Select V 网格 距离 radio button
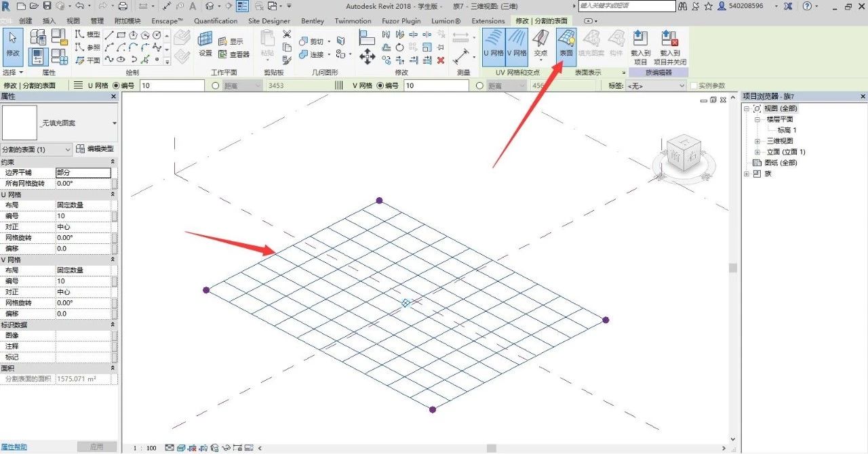Screen dimensions: 868x454 click(x=480, y=85)
